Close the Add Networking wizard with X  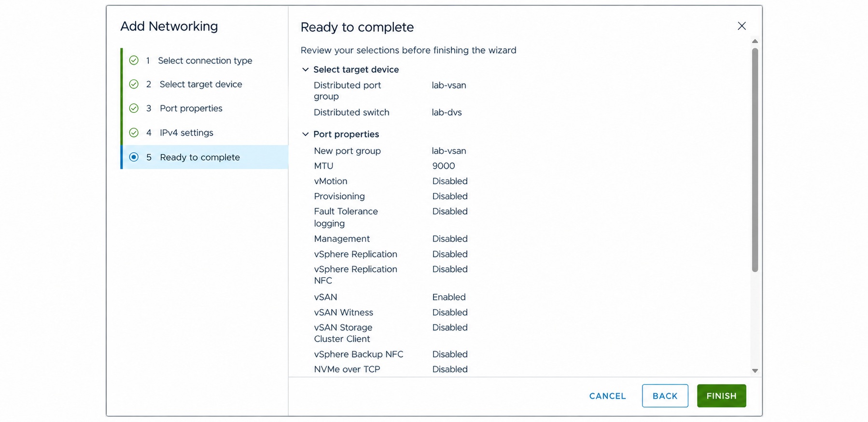click(742, 26)
